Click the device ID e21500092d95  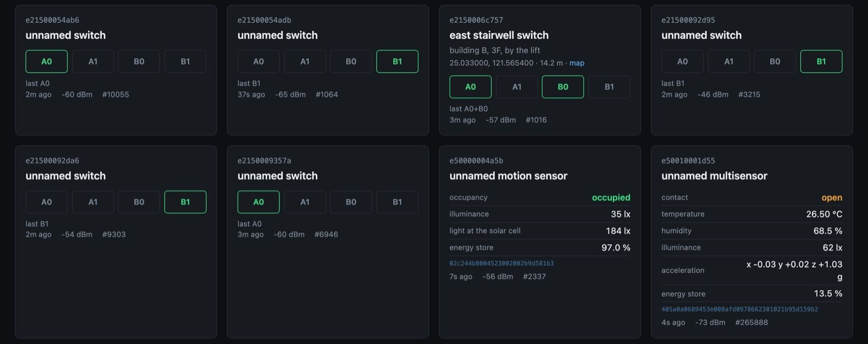(688, 20)
